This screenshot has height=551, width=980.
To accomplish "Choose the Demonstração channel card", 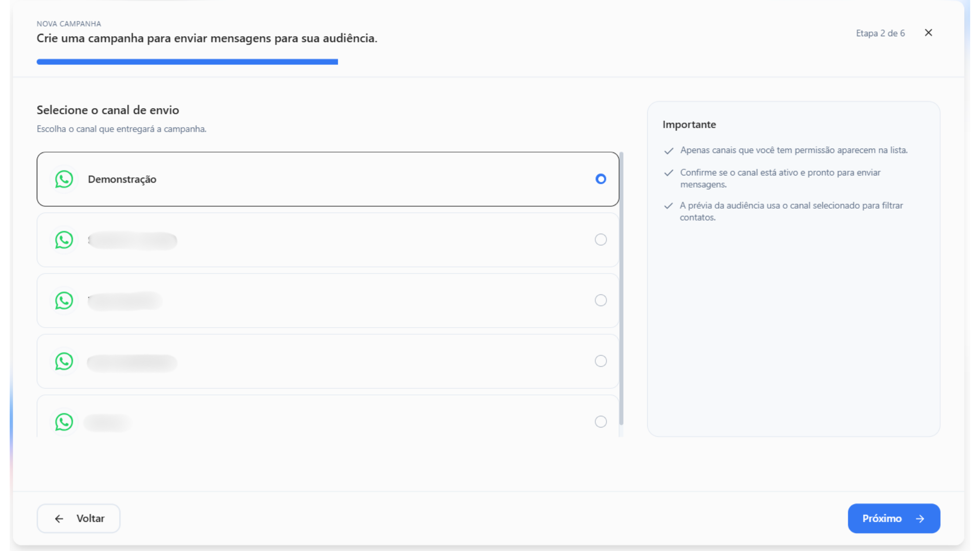I will [x=327, y=179].
